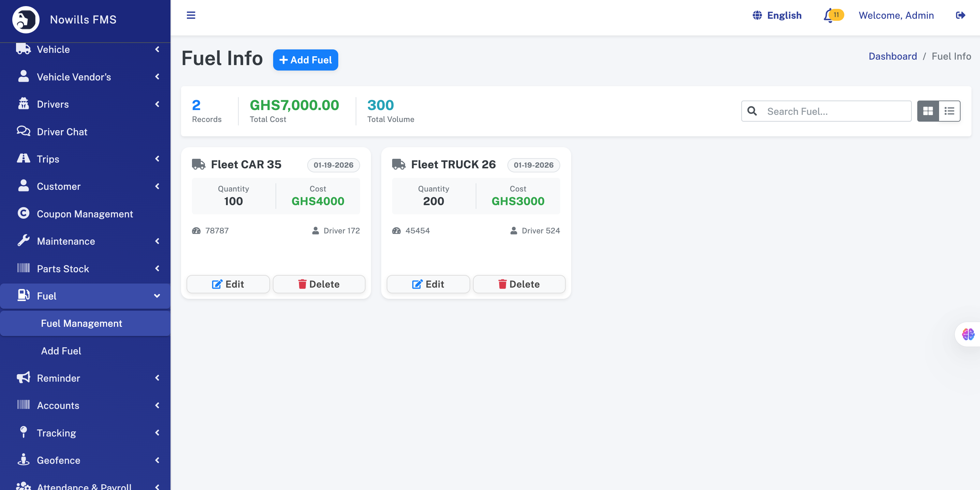980x490 pixels.
Task: Click the Driver Chat sidebar icon
Action: (x=23, y=131)
